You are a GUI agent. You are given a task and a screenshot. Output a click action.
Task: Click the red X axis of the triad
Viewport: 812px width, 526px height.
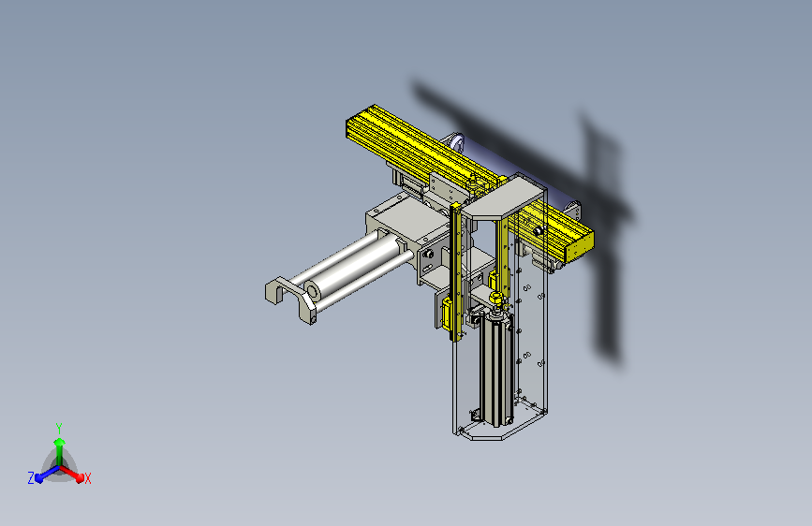[x=75, y=475]
